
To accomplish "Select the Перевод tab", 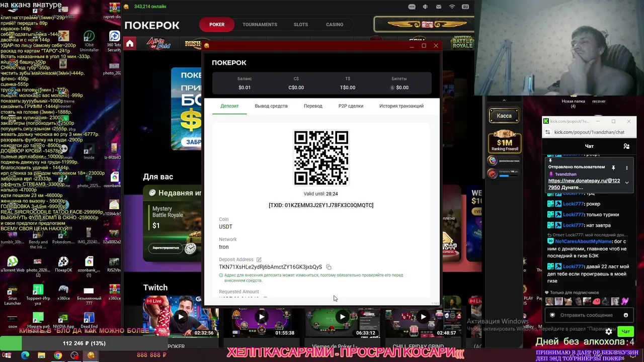I will [313, 106].
